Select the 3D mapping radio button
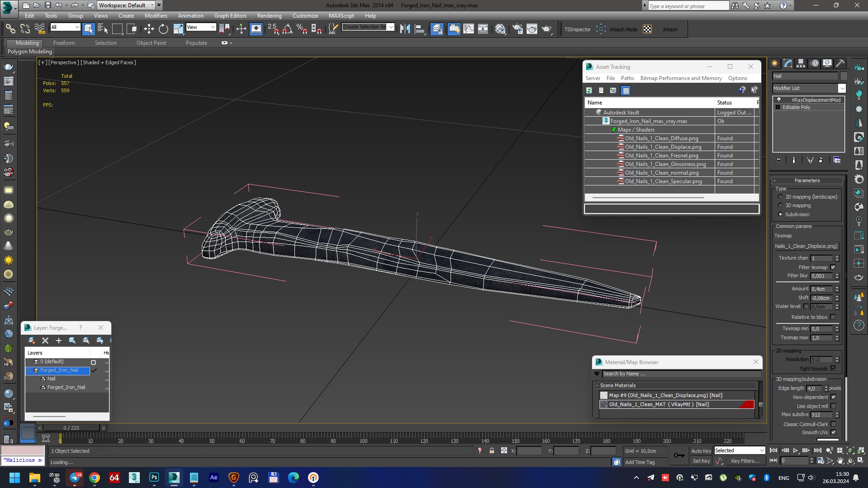This screenshot has width=868, height=488. (x=780, y=205)
